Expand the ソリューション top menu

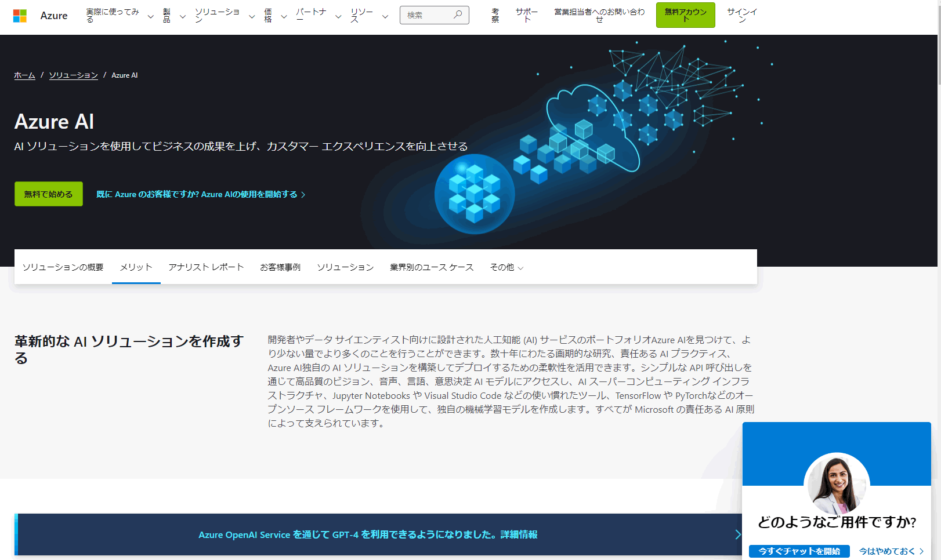click(x=225, y=16)
